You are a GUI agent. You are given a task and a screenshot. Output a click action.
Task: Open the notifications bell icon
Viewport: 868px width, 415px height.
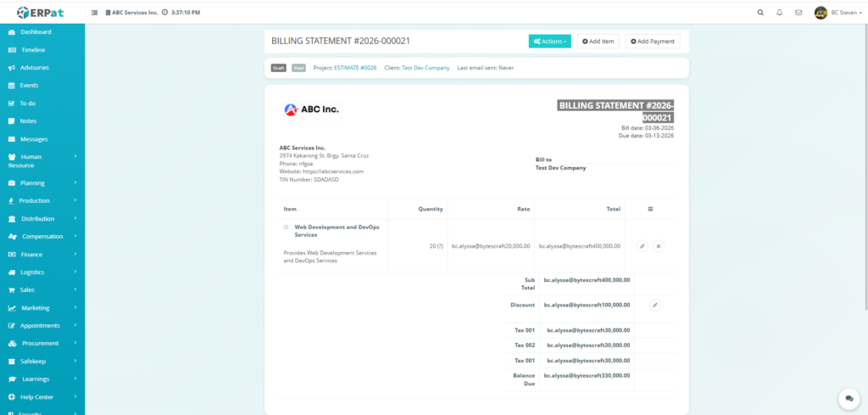pyautogui.click(x=779, y=13)
